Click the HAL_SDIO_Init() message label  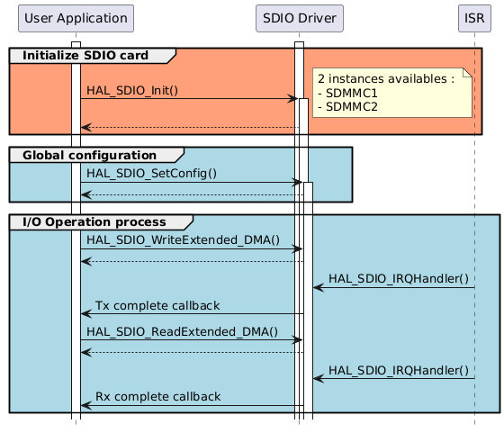click(132, 90)
